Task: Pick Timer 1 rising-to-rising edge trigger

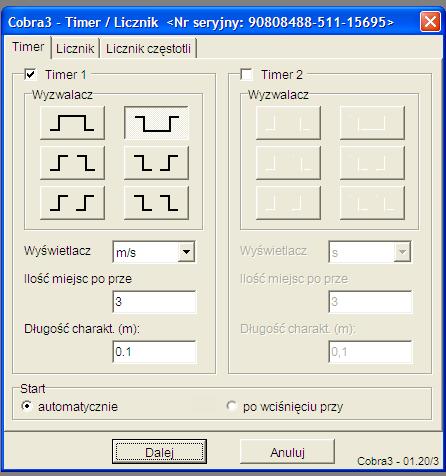Action: coord(72,203)
